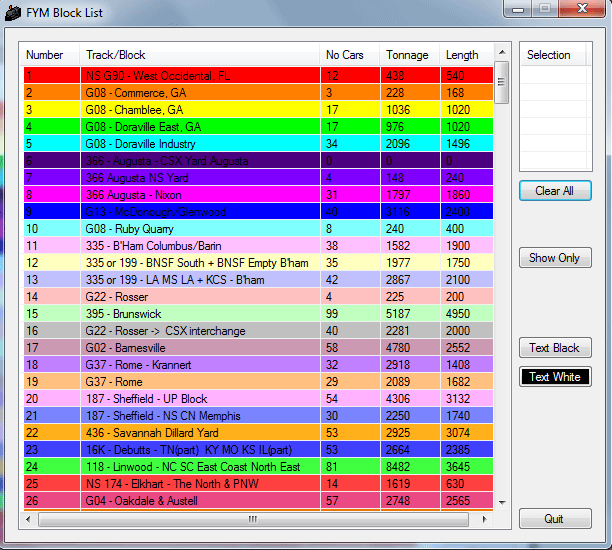Close the FYM Block List window
This screenshot has height=550, width=612.
tap(583, 9)
